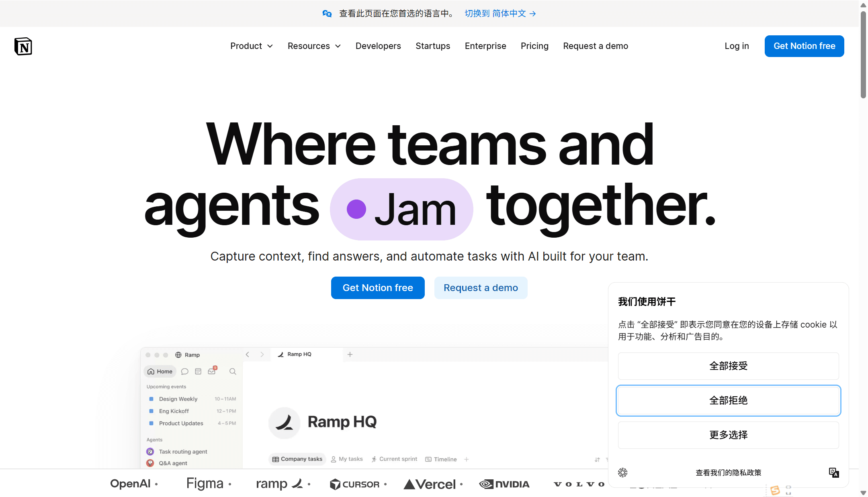Screen dimensions: 868x497
Task: Click the ramp logo in the logo strip
Action: click(280, 484)
